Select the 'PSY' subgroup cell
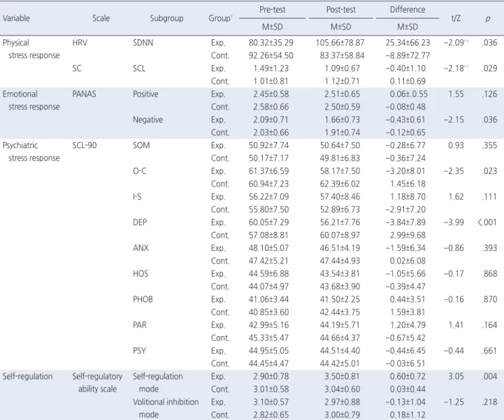 coord(139,351)
